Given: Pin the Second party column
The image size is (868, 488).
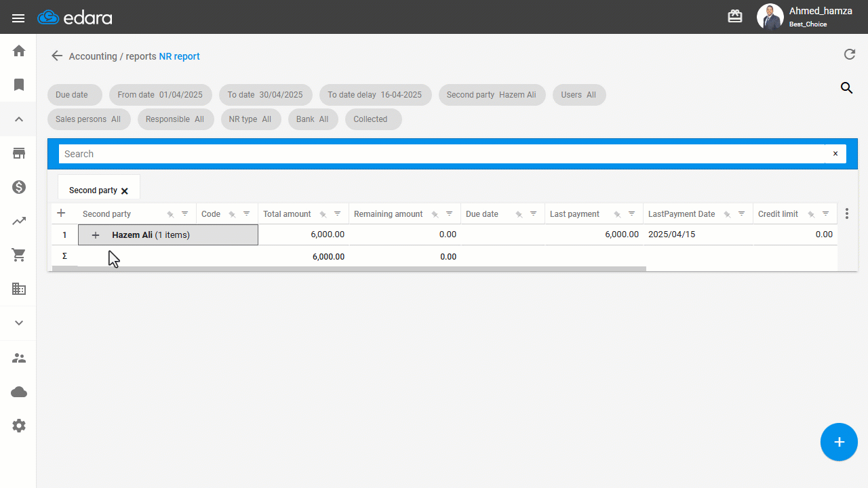Looking at the screenshot, I should (x=171, y=214).
